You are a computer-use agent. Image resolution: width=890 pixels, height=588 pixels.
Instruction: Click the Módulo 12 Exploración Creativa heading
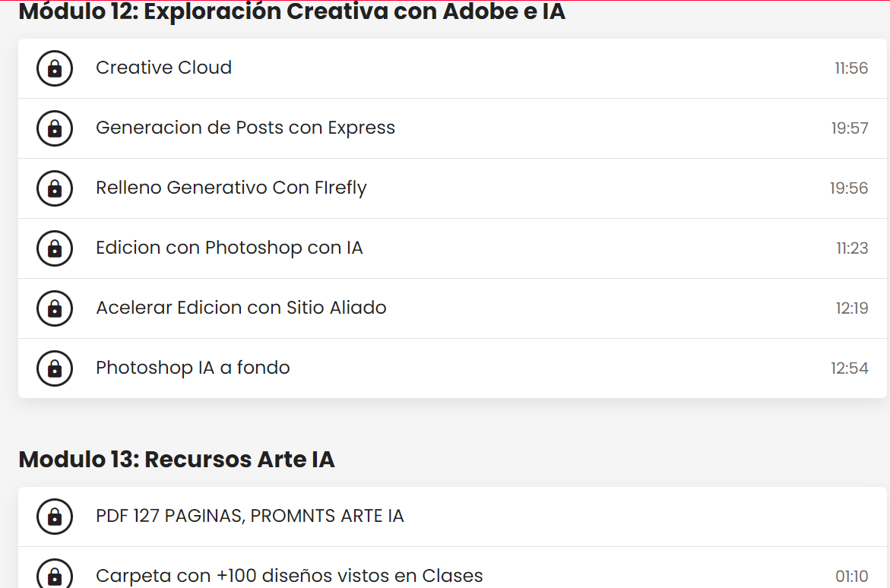tap(292, 11)
